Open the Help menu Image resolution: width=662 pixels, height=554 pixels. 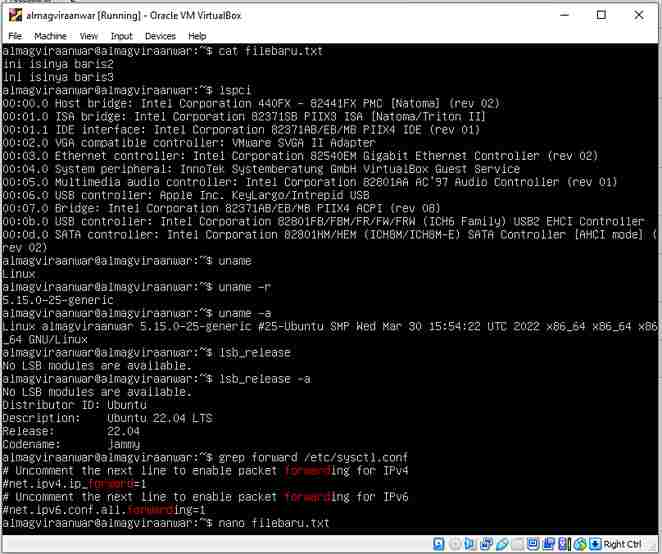(x=197, y=36)
